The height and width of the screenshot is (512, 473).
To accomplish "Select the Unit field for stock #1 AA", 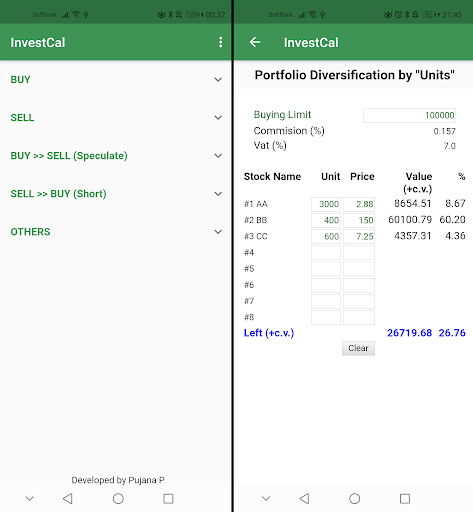I will click(326, 204).
